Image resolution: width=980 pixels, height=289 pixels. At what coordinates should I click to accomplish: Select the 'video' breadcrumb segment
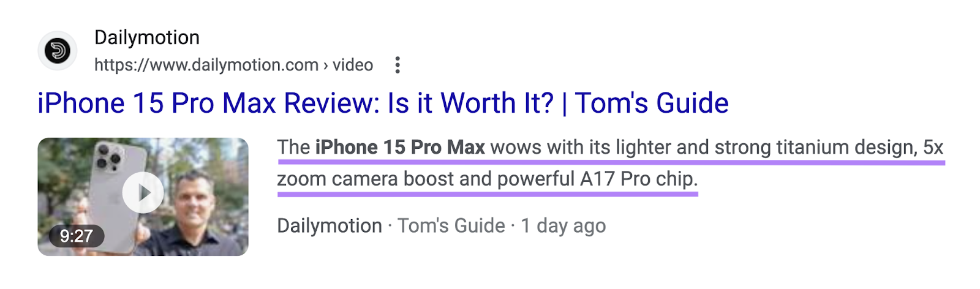coord(353,65)
